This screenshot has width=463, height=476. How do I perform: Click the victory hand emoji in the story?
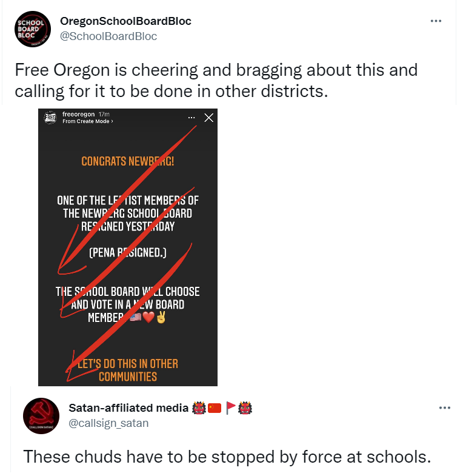point(161,317)
